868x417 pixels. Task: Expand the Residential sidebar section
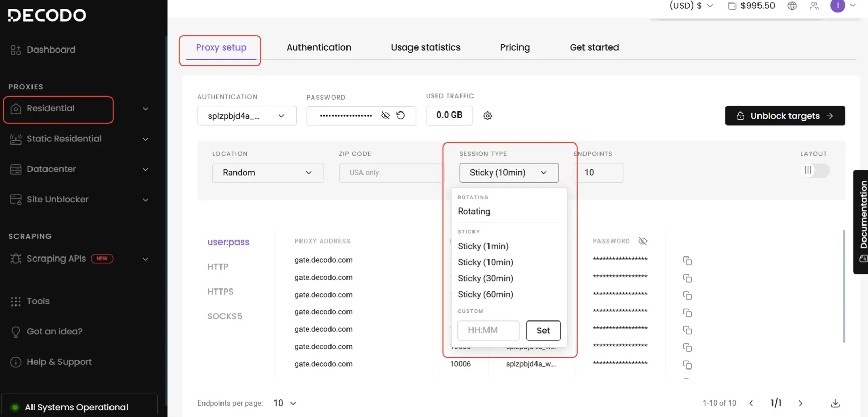pyautogui.click(x=145, y=109)
